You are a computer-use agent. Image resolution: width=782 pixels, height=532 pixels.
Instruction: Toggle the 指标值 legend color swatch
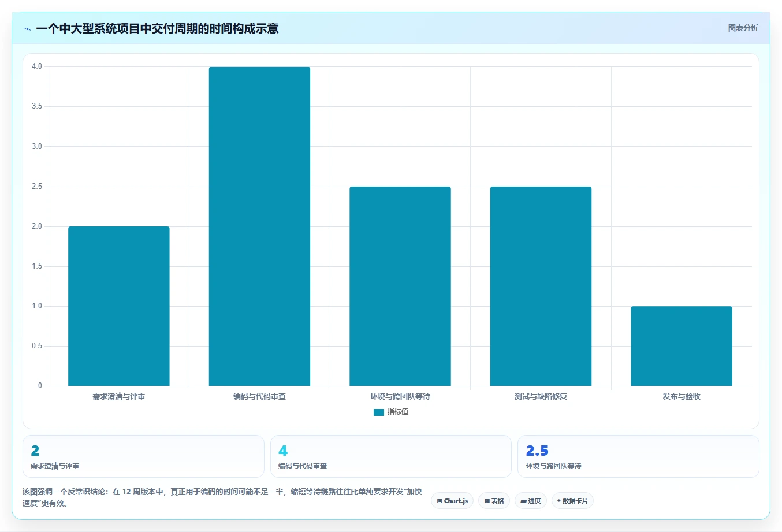(x=379, y=412)
